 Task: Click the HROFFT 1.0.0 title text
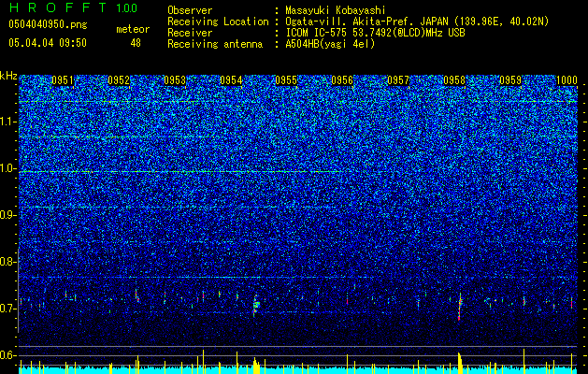point(73,7)
